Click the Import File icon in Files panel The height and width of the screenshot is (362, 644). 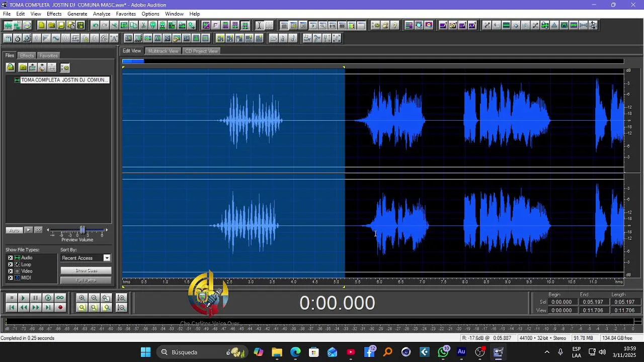click(10, 67)
